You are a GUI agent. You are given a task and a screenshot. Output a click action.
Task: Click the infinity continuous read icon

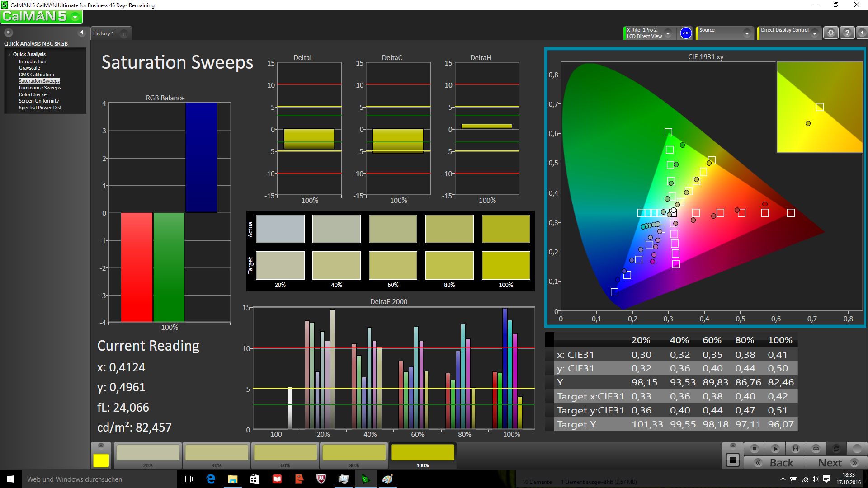click(816, 449)
